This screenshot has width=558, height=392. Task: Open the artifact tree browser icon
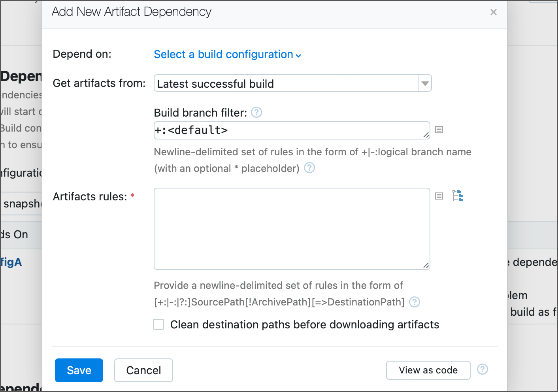tap(458, 195)
